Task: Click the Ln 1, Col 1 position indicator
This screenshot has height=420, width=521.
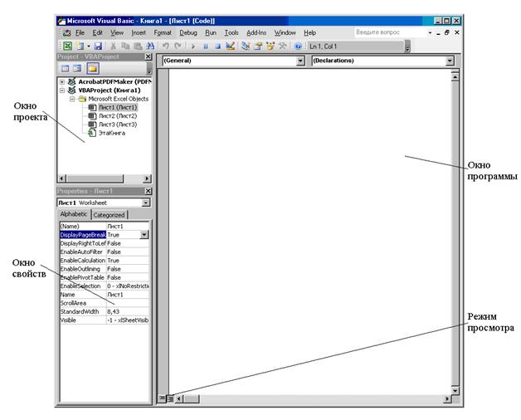Action: 323,46
